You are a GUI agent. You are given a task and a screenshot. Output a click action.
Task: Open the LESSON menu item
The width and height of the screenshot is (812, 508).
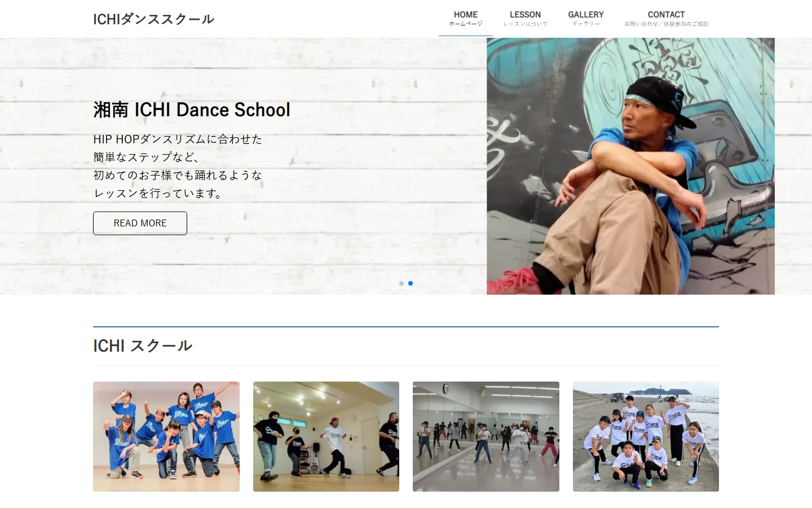526,19
